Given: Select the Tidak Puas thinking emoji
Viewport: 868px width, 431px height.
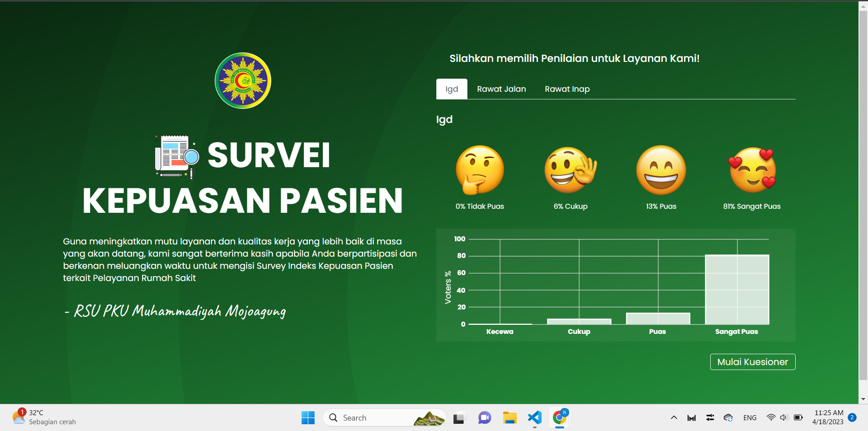Looking at the screenshot, I should 480,170.
